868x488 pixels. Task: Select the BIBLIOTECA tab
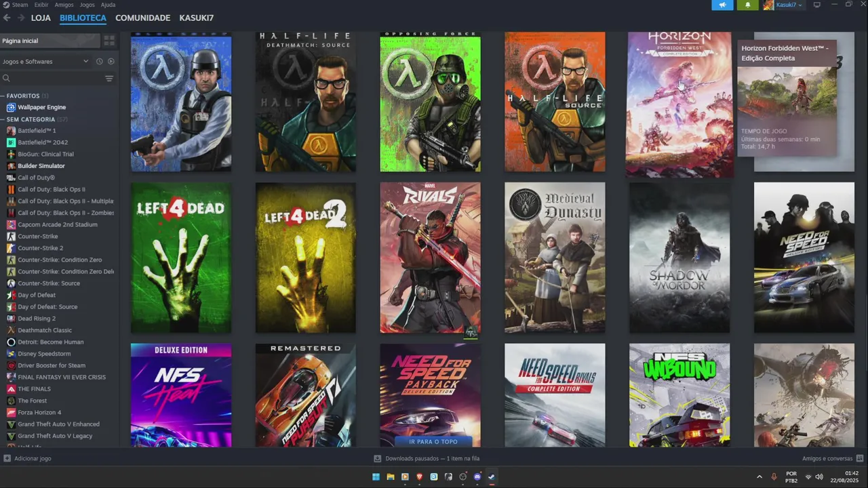coord(83,18)
